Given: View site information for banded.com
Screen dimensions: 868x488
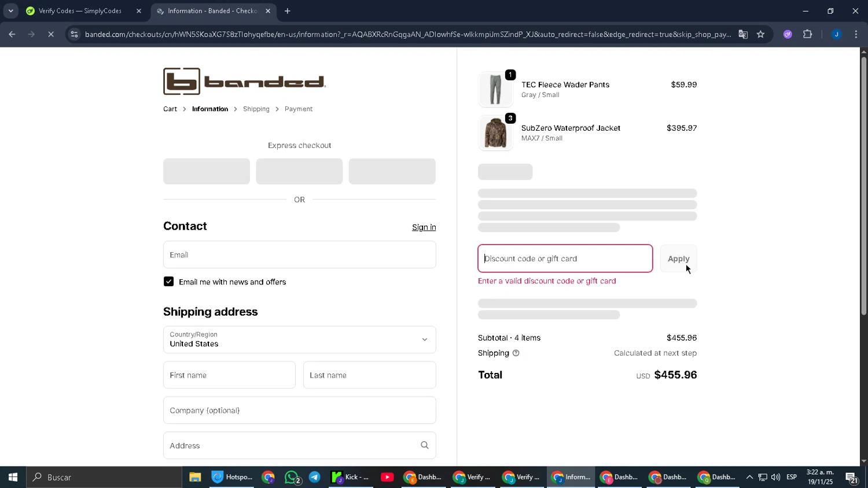Looking at the screenshot, I should (x=73, y=34).
